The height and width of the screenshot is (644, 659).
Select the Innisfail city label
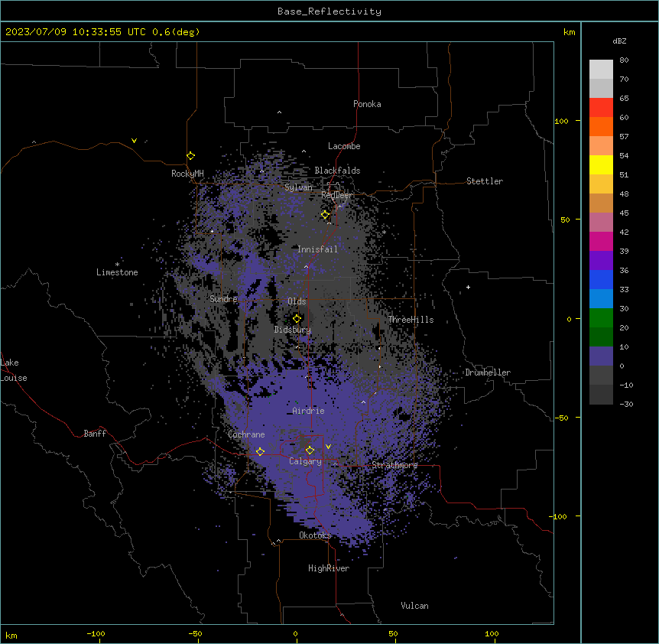point(317,249)
